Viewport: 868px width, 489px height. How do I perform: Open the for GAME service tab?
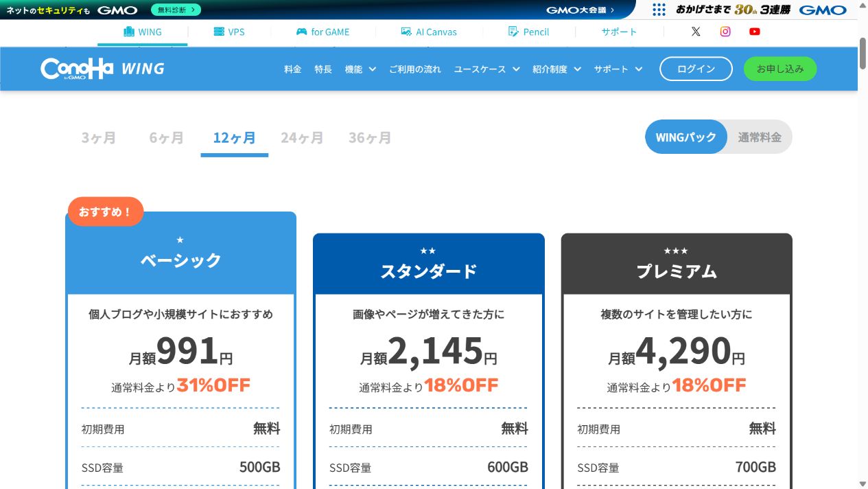(322, 32)
